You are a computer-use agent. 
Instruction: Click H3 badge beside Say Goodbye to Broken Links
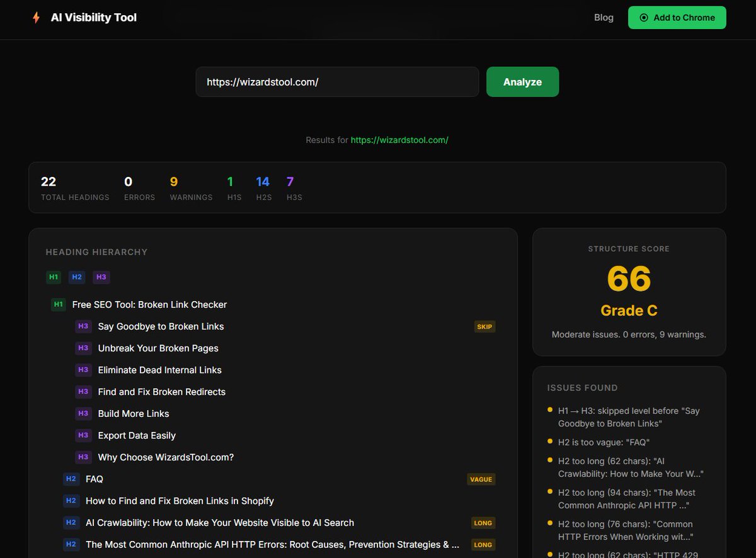(x=83, y=326)
